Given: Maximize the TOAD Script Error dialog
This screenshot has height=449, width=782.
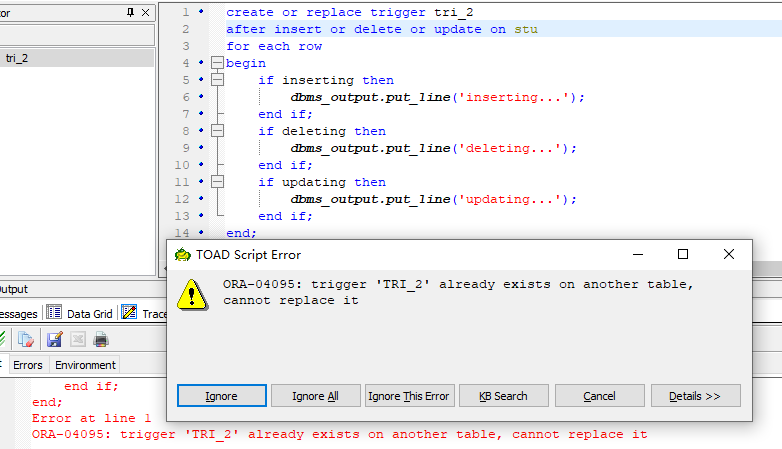Looking at the screenshot, I should (x=683, y=254).
